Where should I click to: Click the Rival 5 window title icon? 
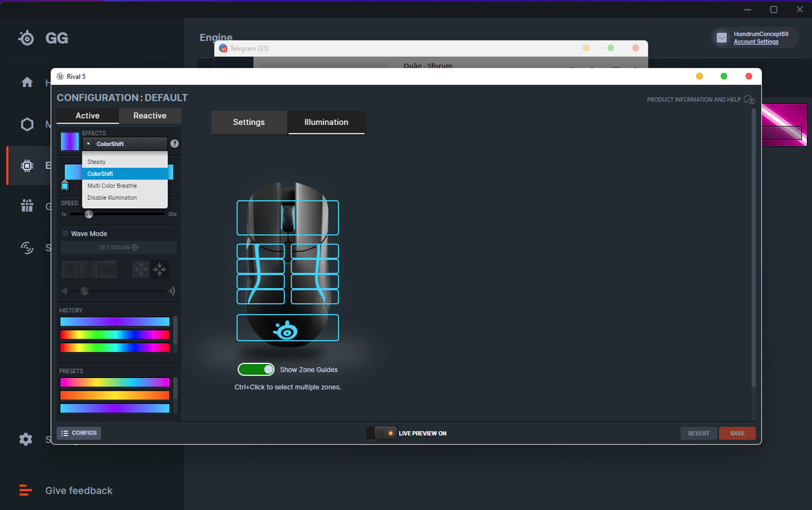coord(60,76)
